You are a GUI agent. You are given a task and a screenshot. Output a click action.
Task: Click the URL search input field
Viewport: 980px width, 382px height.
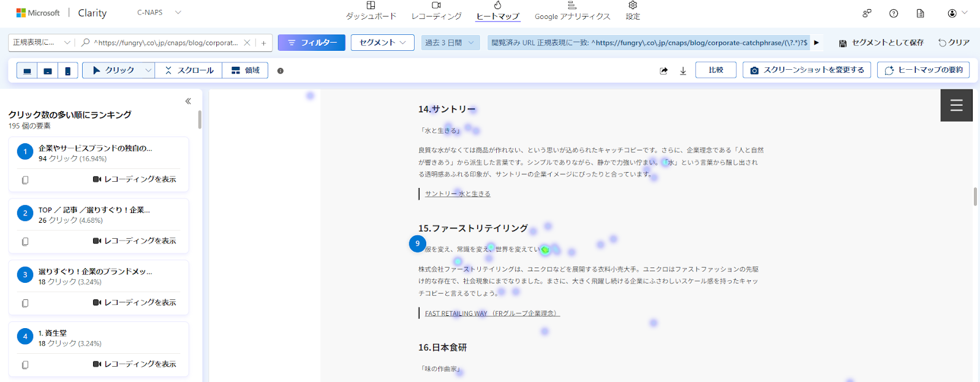tap(165, 42)
